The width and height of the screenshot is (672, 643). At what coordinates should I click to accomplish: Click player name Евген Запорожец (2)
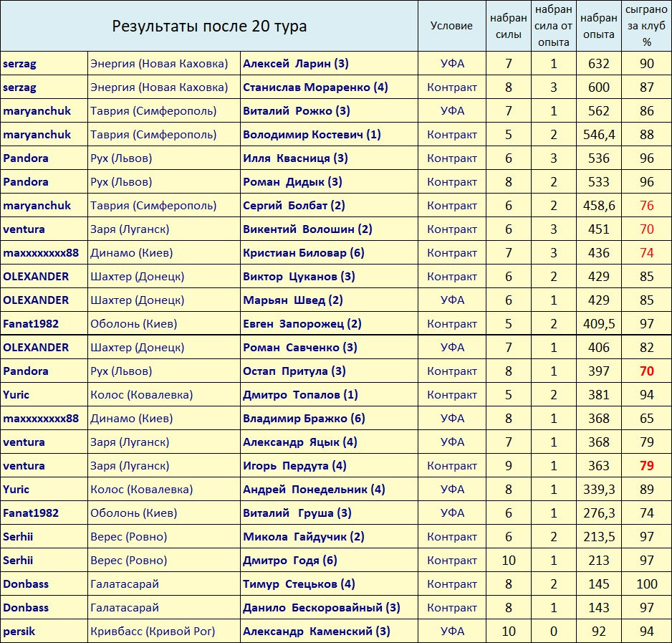pos(302,323)
